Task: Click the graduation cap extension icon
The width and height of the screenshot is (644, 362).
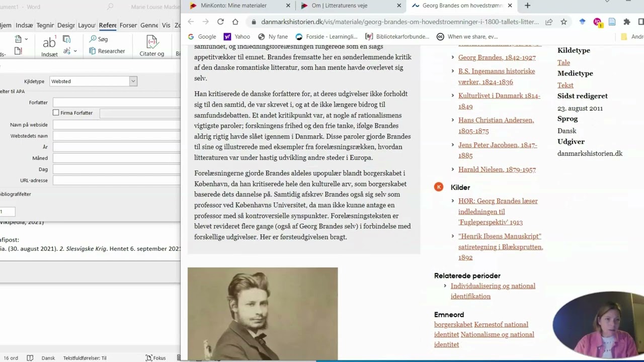Action: pos(582,22)
